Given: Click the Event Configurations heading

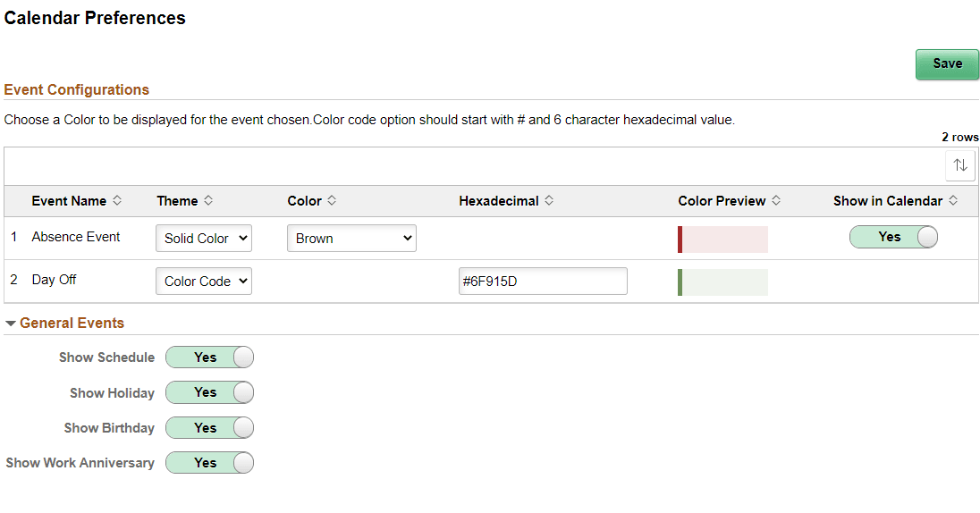Looking at the screenshot, I should [76, 90].
